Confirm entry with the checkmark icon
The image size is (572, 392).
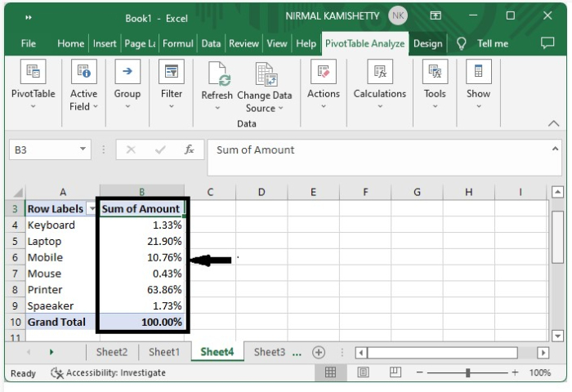160,149
